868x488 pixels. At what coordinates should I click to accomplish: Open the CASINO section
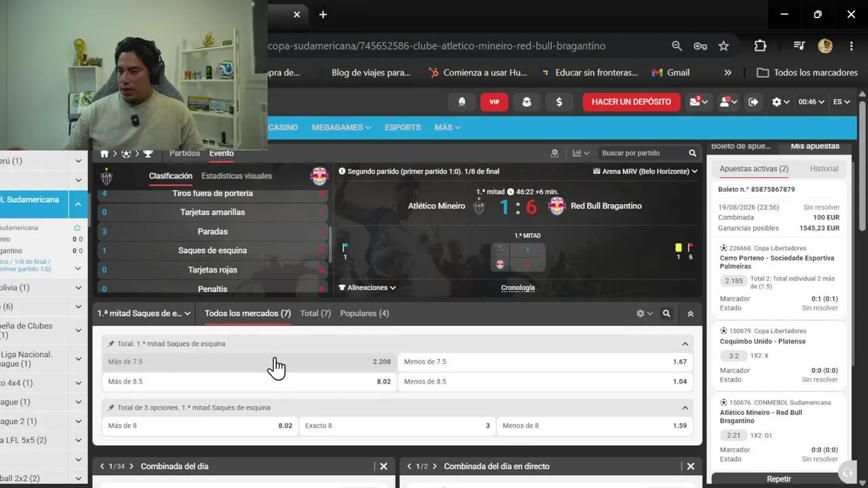[x=283, y=127]
